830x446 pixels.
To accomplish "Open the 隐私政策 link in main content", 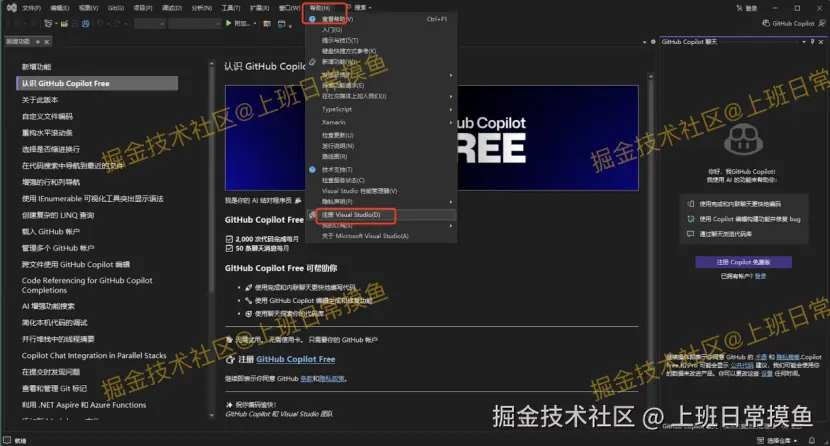I will click(332, 379).
